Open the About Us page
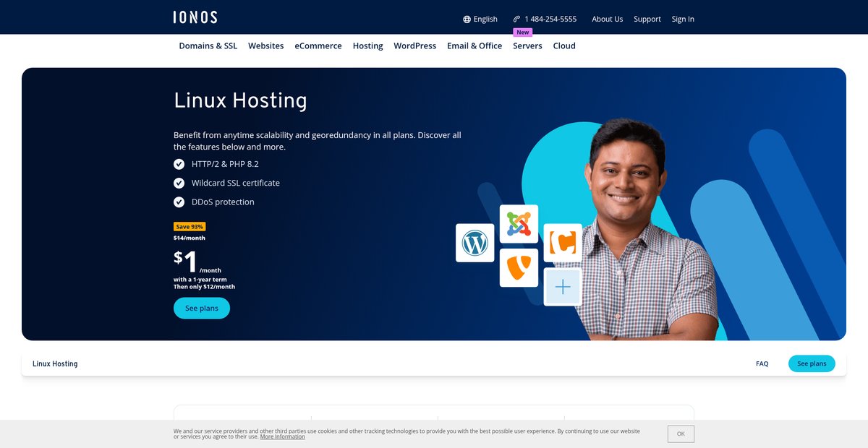Screen dimensions: 868x448 coord(607,20)
